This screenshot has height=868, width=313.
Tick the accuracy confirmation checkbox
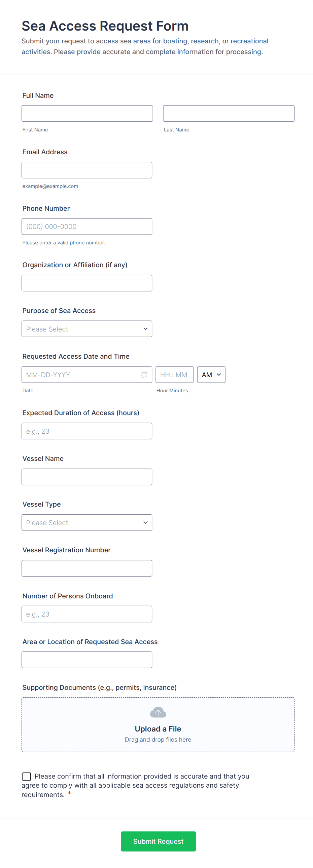[x=27, y=776]
